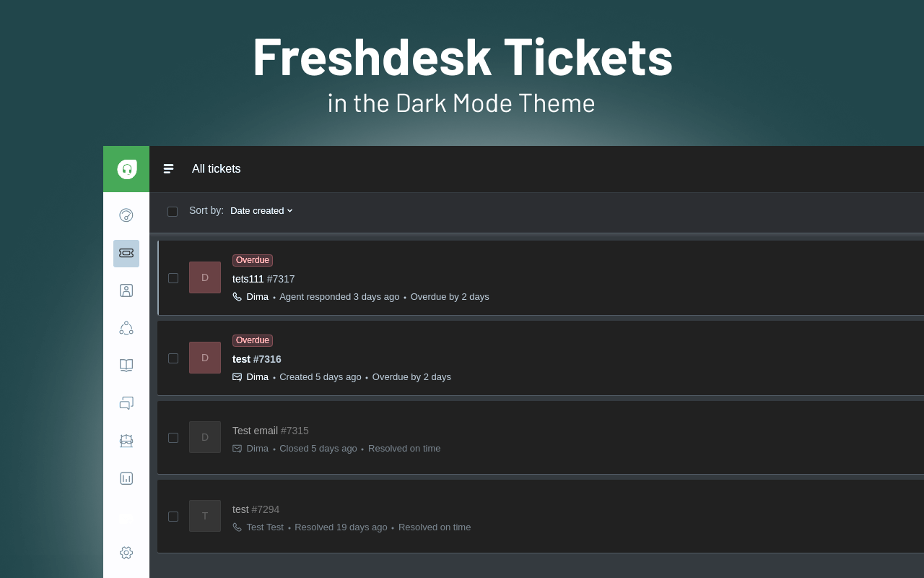
Task: Select the Tickets icon in the sidebar
Action: pyautogui.click(x=126, y=253)
